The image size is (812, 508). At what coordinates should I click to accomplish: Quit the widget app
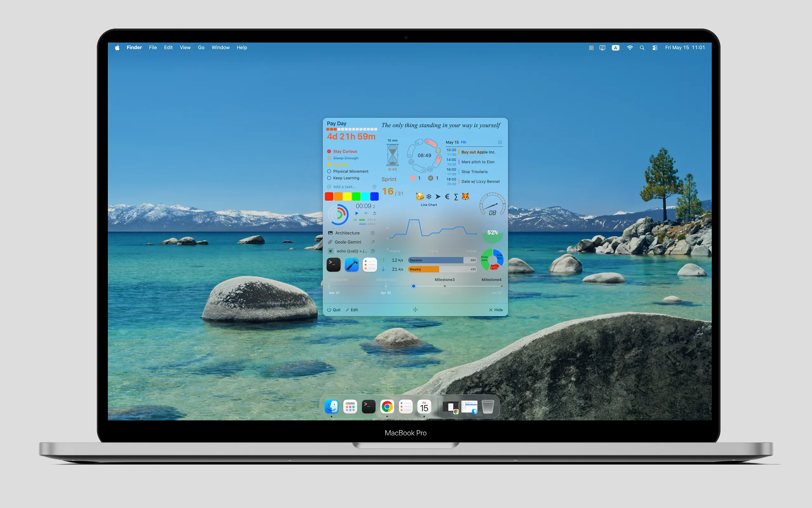pyautogui.click(x=334, y=310)
